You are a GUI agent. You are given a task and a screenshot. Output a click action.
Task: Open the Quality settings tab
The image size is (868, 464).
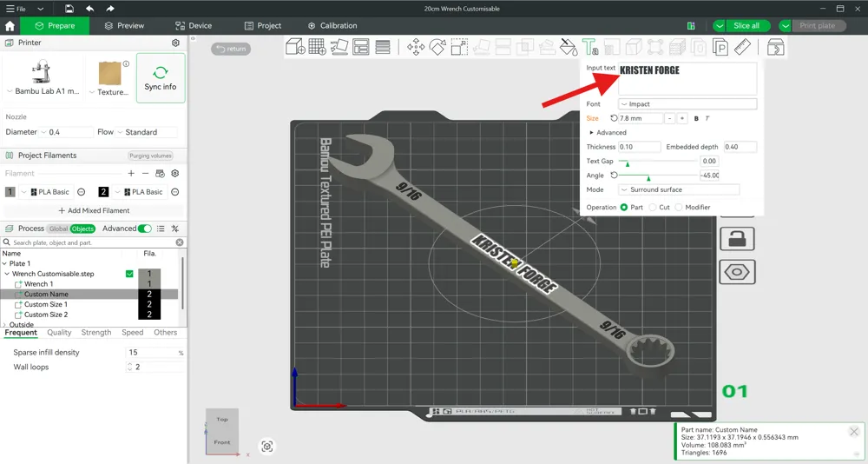click(59, 333)
